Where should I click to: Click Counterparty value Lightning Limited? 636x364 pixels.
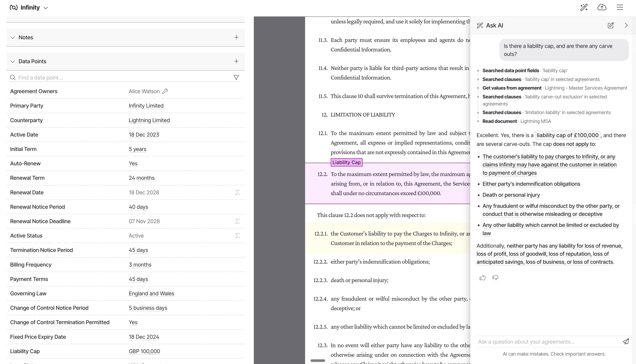[149, 120]
